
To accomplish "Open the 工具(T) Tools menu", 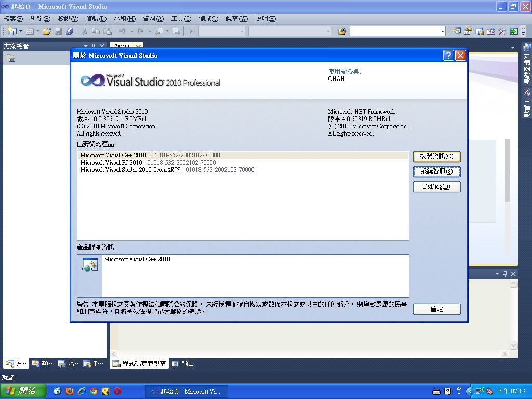I will pos(181,19).
